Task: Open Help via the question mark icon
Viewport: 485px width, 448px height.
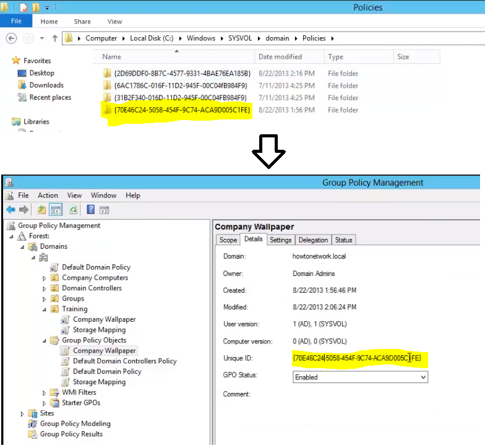Action: 90,209
